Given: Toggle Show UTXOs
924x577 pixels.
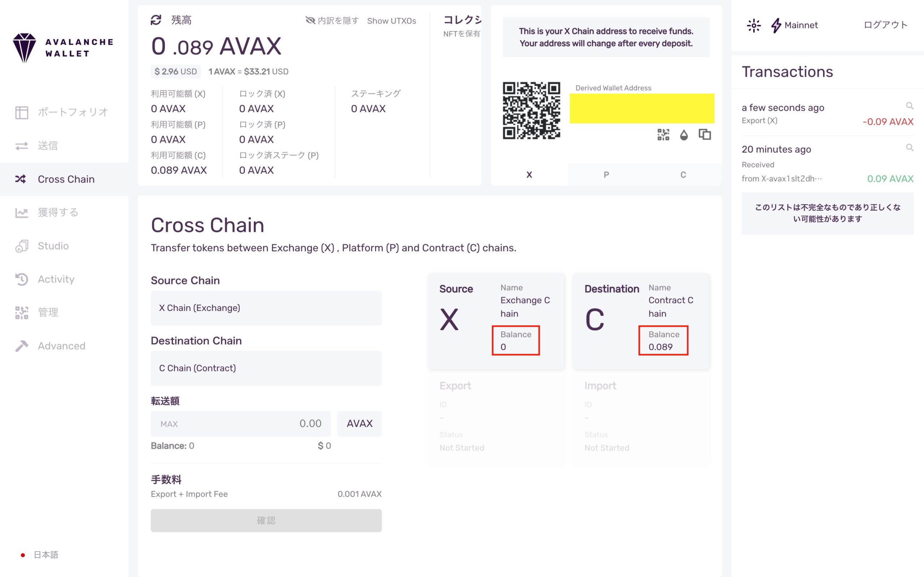Looking at the screenshot, I should coord(391,21).
